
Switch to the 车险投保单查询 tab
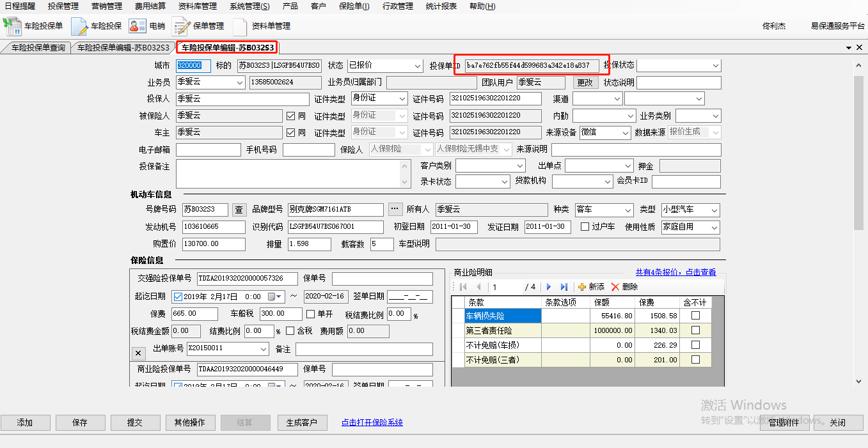point(37,48)
